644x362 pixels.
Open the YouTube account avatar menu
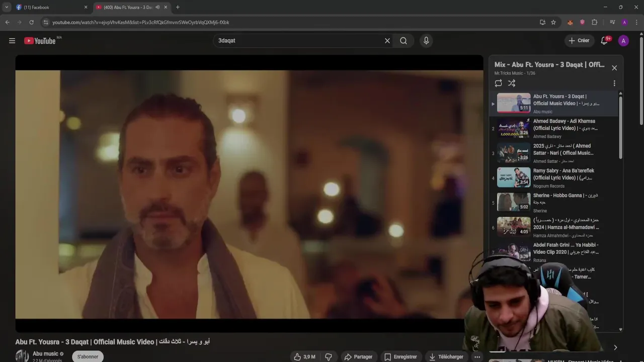click(x=623, y=41)
